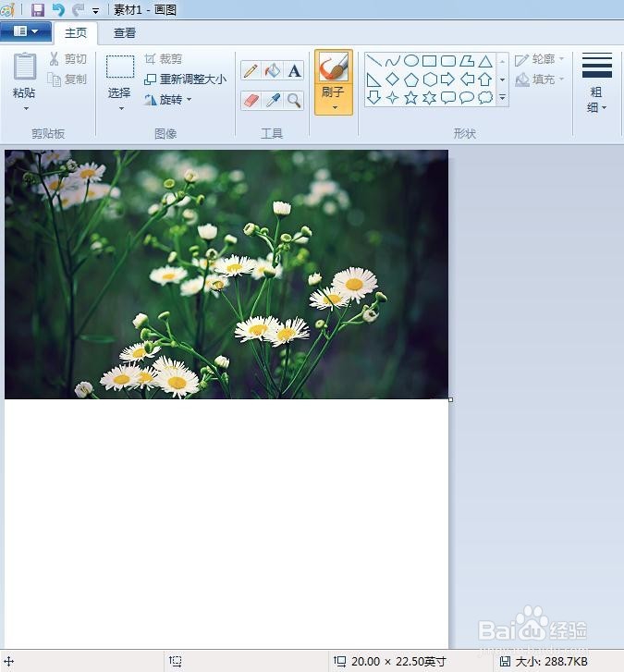Choose the Right triangle shape
The width and height of the screenshot is (624, 672).
[x=373, y=79]
